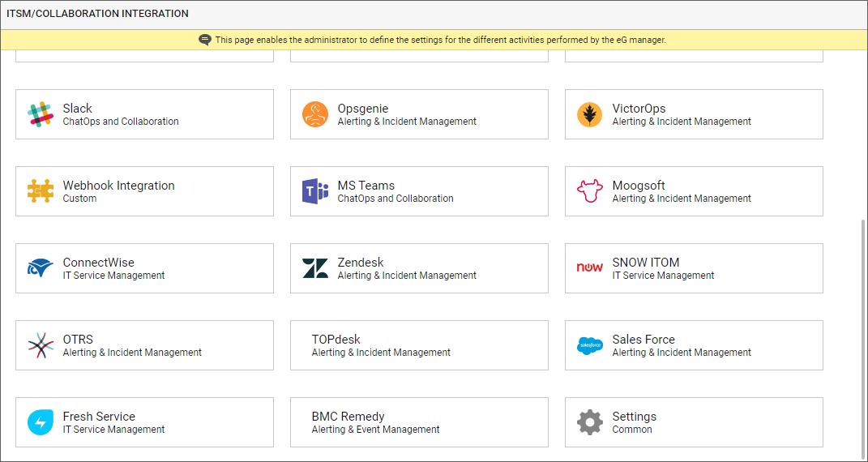This screenshot has width=868, height=462.
Task: Click 'IT Service Management' under ConnectWise
Action: tap(114, 275)
